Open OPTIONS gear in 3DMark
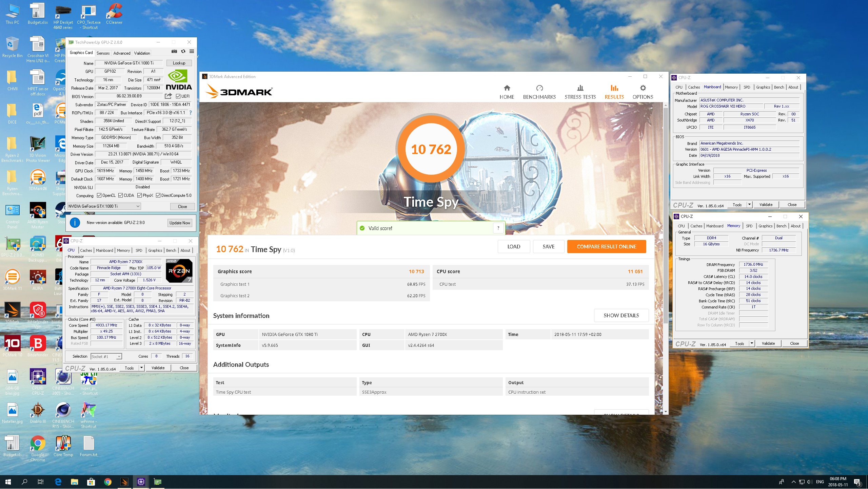Viewport: 868px width, 489px height. click(x=643, y=92)
